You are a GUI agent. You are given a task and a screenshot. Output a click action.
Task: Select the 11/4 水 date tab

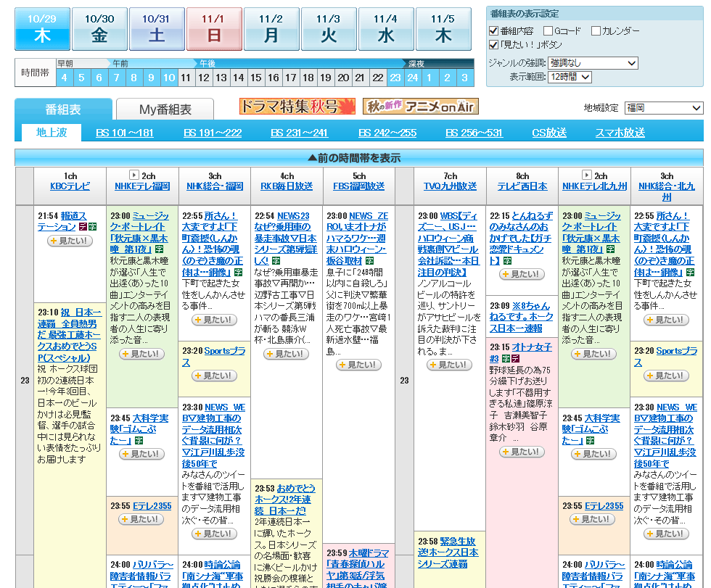pos(386,28)
